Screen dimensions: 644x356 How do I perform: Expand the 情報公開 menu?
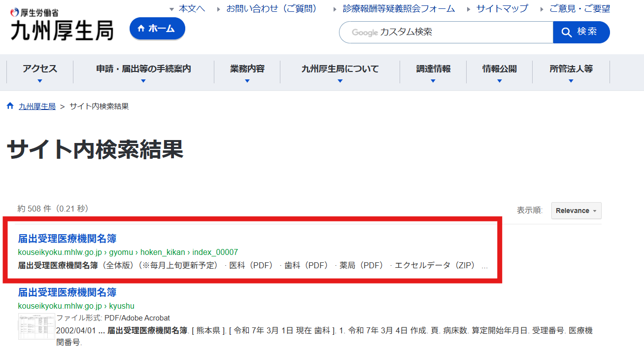[499, 72]
